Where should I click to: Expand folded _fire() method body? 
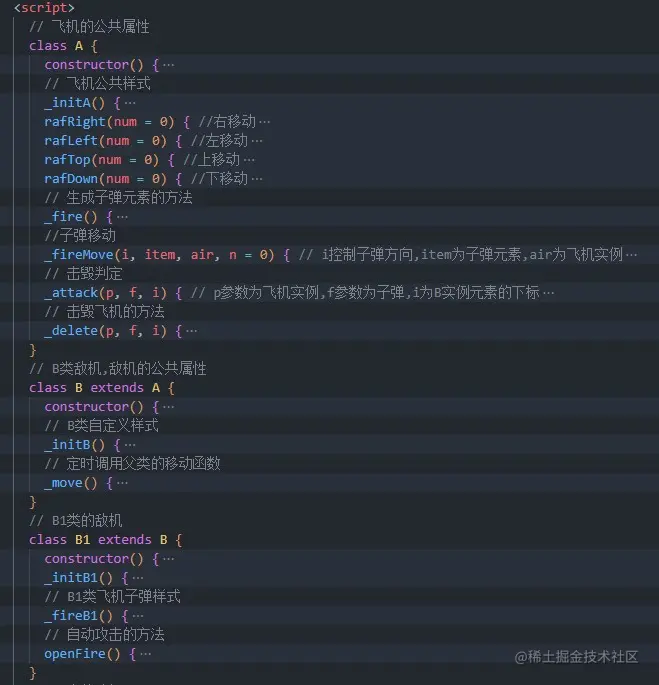click(123, 217)
